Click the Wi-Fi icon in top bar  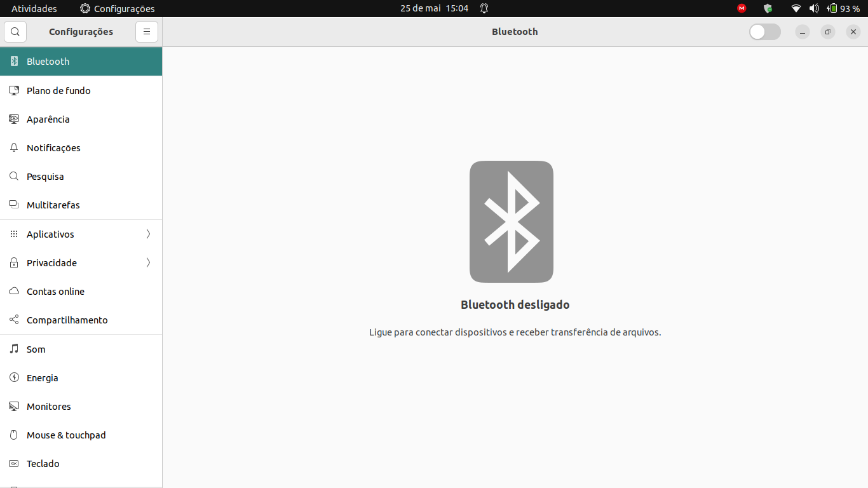(796, 8)
